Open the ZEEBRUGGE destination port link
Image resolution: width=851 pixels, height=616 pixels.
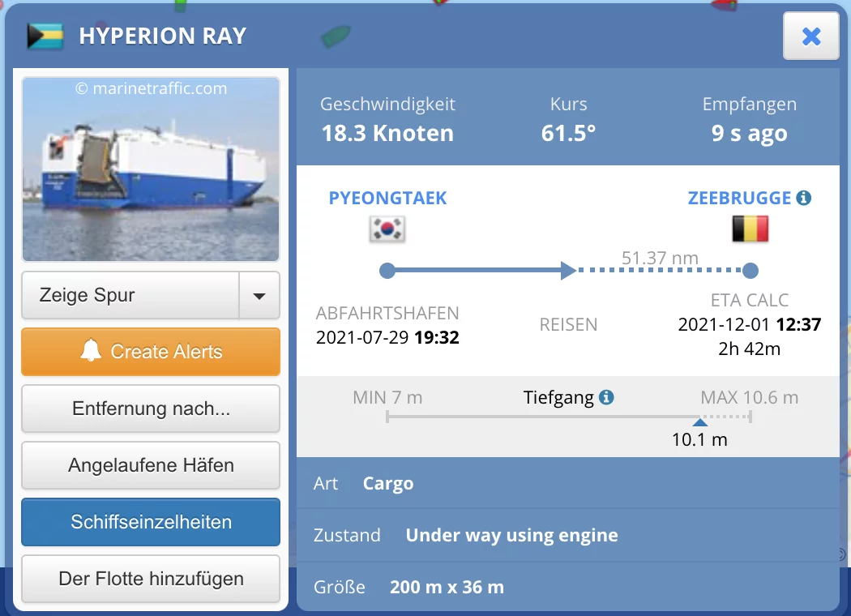739,198
